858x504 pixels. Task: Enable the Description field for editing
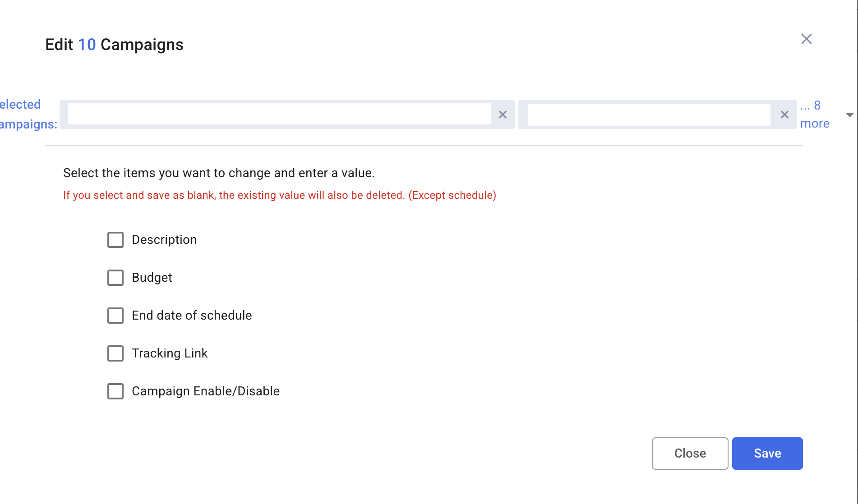pyautogui.click(x=115, y=239)
